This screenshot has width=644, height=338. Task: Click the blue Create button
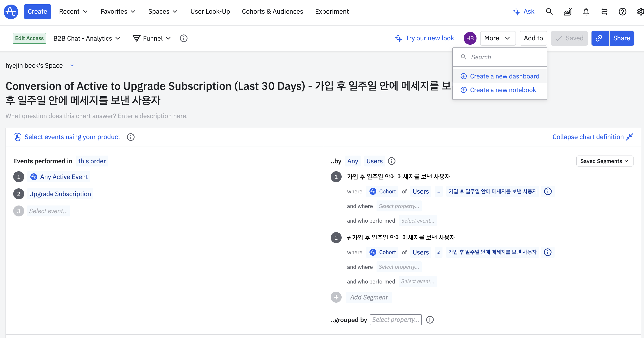click(x=37, y=11)
